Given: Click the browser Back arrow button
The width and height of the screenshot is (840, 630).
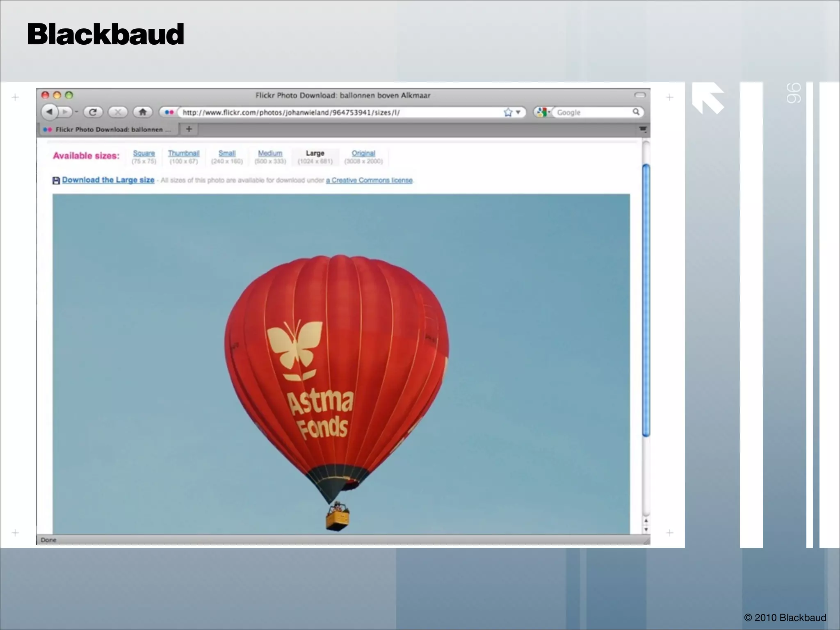Looking at the screenshot, I should pyautogui.click(x=50, y=112).
